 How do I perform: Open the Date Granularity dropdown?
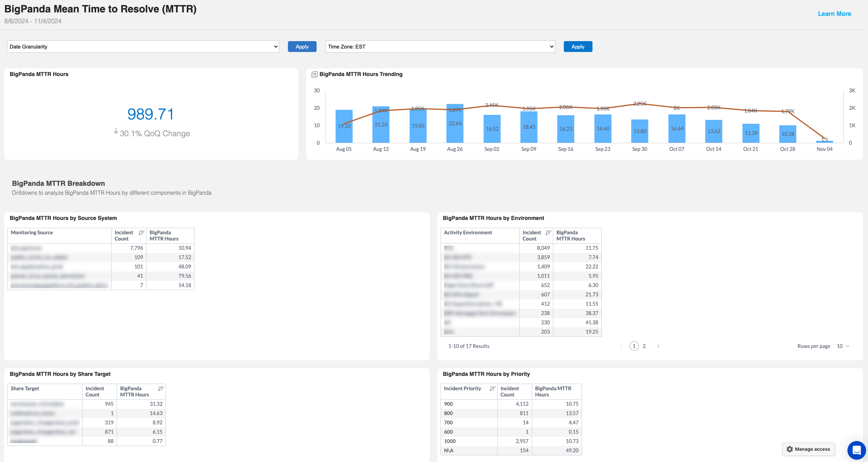tap(143, 47)
